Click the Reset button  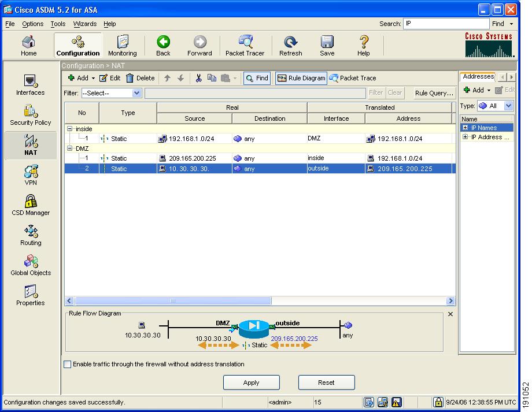click(326, 383)
